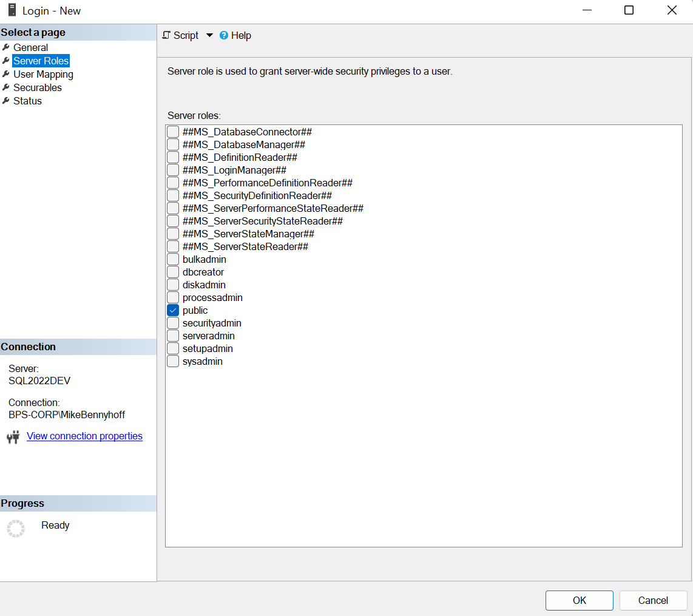Open the Securables page
This screenshot has height=616, width=693.
tap(38, 87)
